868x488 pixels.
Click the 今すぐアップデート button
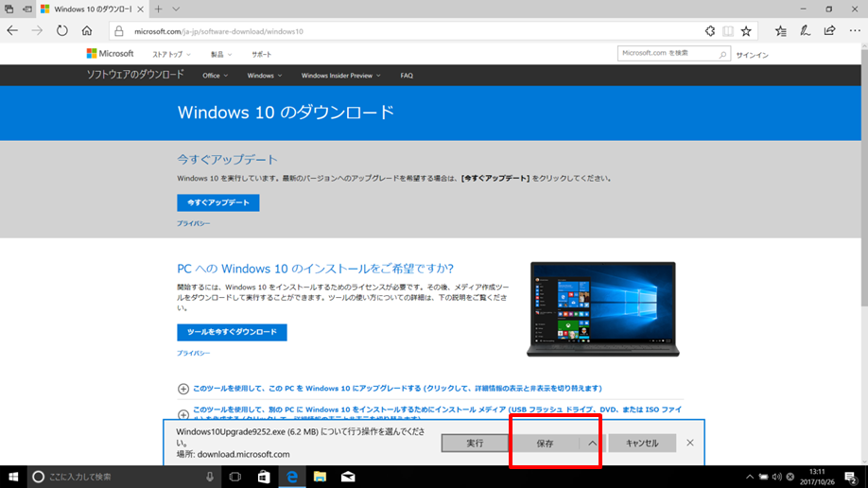click(x=218, y=202)
